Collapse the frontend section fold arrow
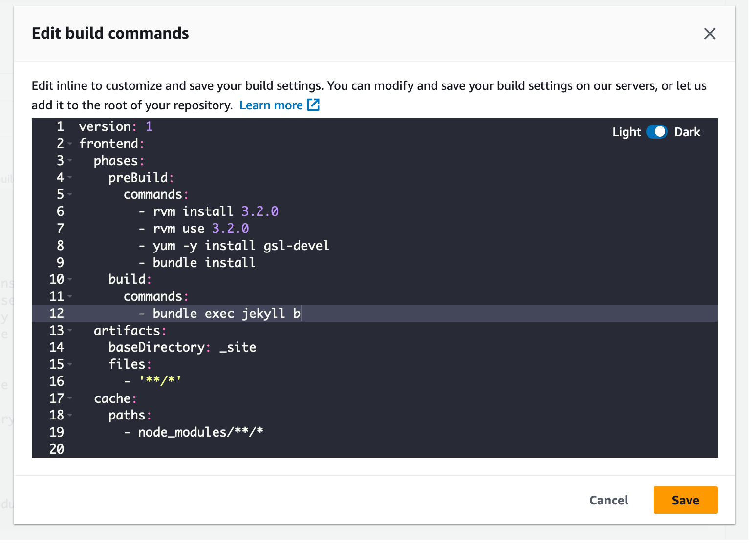This screenshot has height=545, width=756. click(x=70, y=144)
